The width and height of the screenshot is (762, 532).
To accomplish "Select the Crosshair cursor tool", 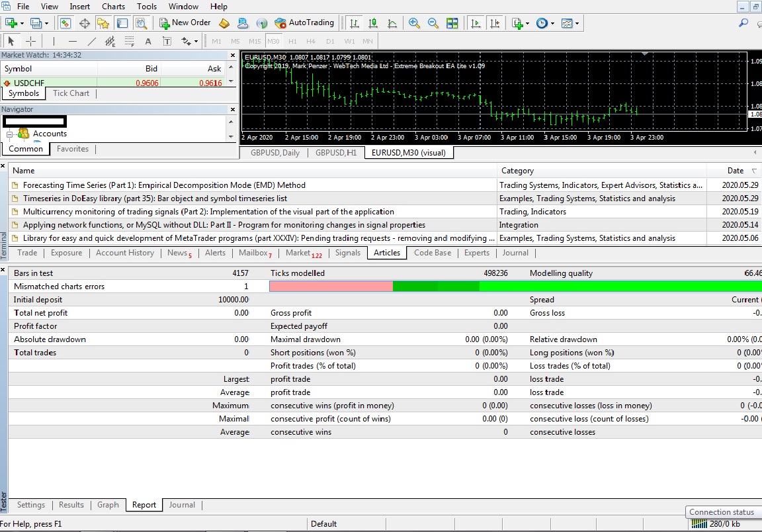I will pyautogui.click(x=31, y=41).
